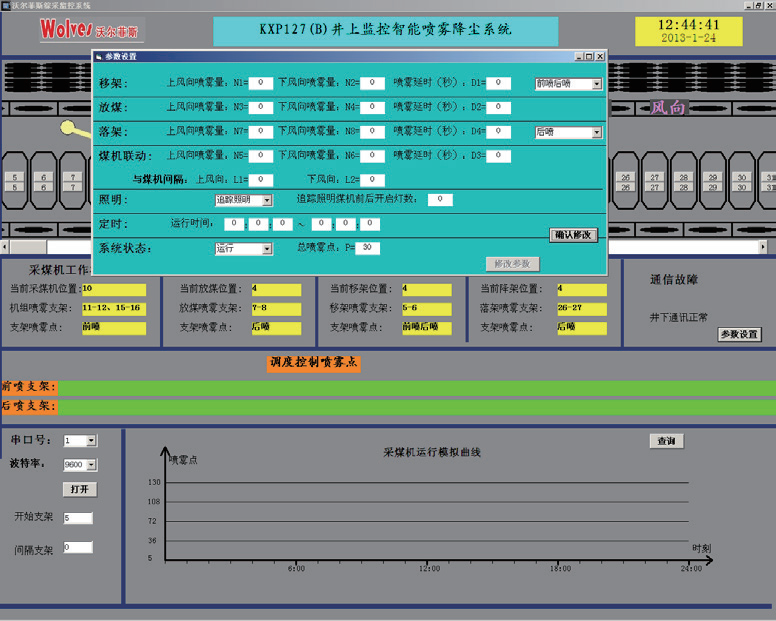776x621 pixels.
Task: Click the 打开 open port button
Action: tap(80, 490)
